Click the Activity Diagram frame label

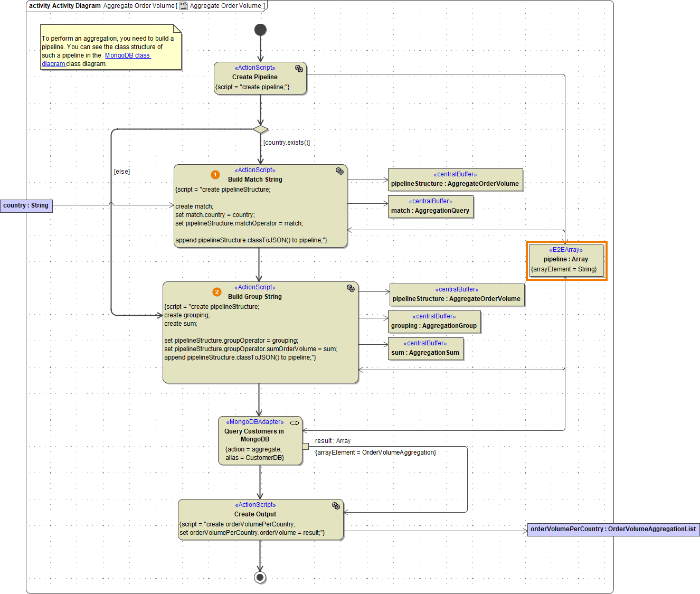click(76, 6)
